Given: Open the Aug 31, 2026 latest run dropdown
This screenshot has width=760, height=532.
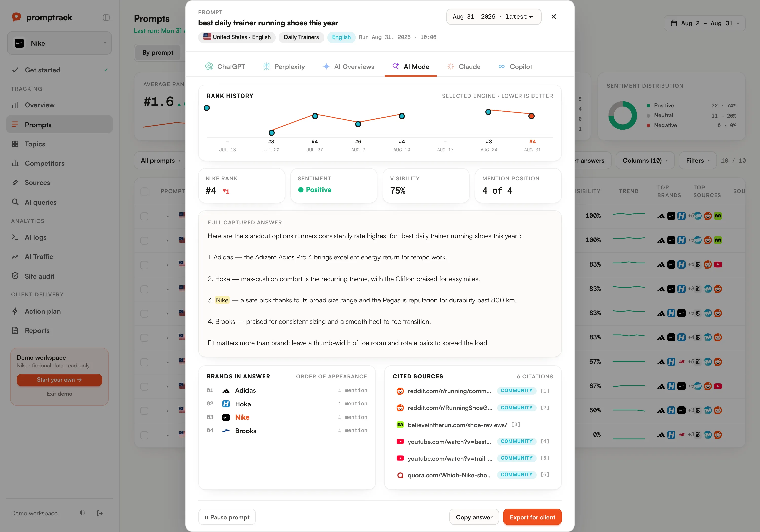Looking at the screenshot, I should point(493,16).
